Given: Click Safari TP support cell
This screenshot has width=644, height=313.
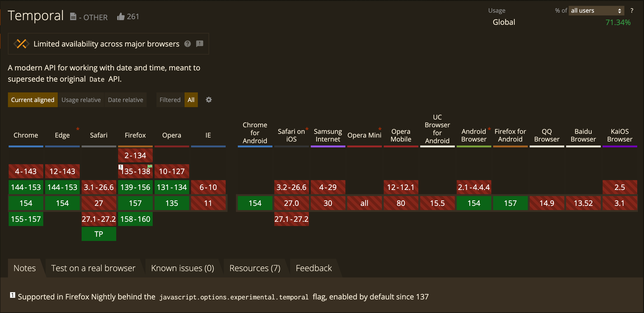Looking at the screenshot, I should tap(99, 234).
